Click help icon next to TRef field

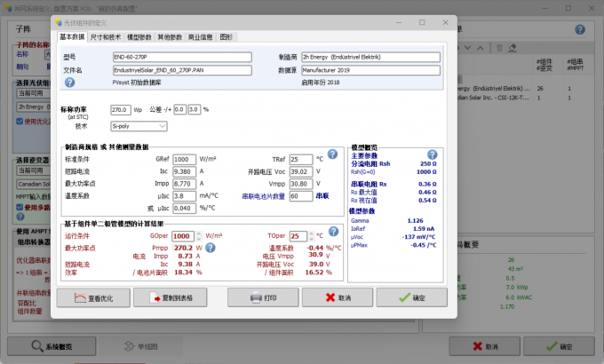tap(332, 154)
